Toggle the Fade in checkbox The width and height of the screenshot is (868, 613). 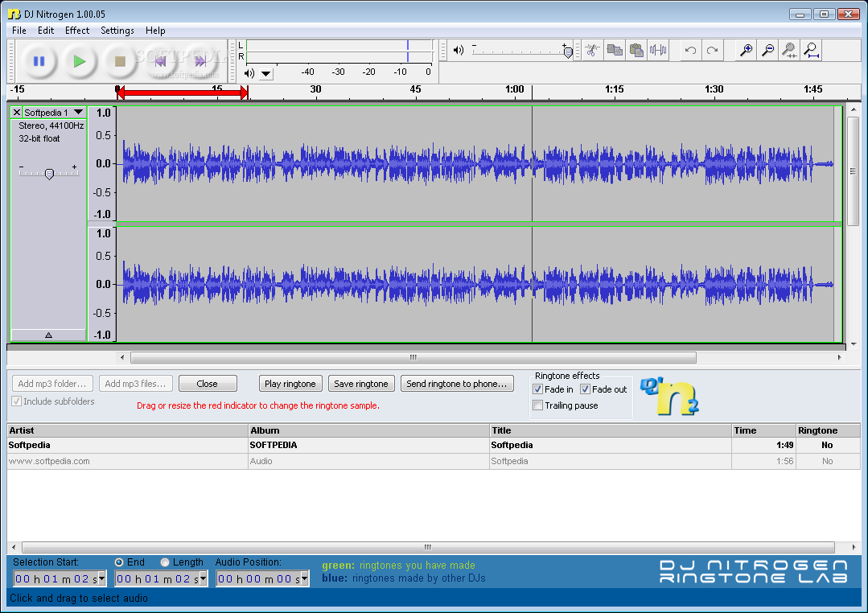tap(537, 389)
